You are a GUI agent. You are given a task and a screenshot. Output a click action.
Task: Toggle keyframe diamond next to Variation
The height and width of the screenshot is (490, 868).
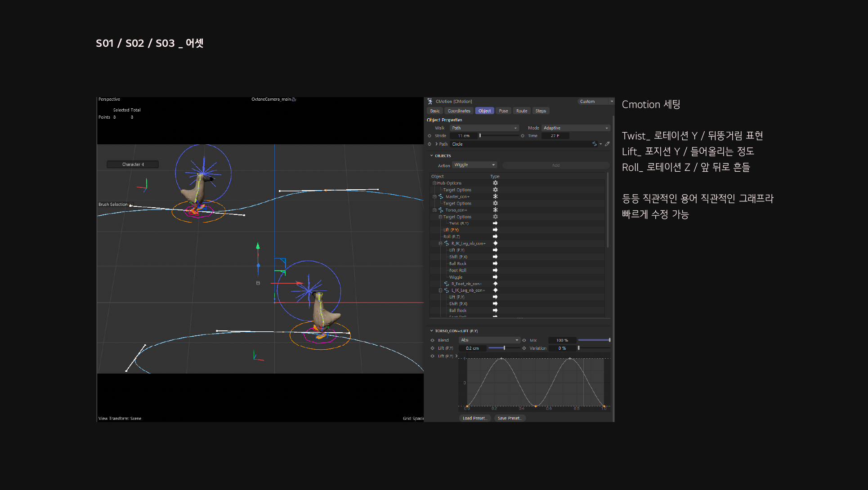click(524, 348)
